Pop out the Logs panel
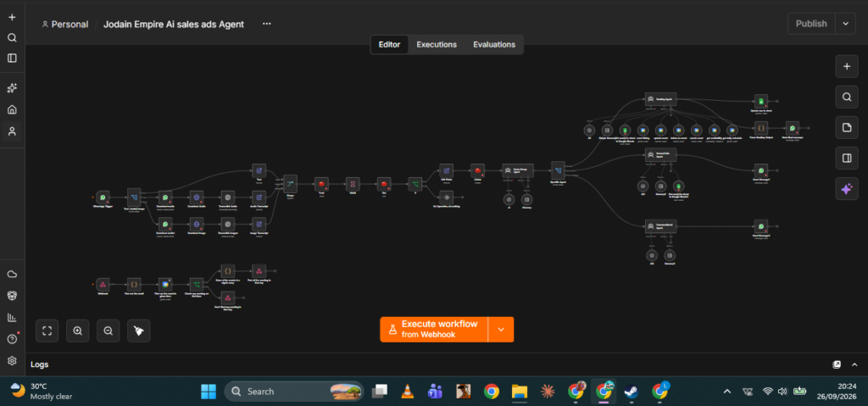Image resolution: width=868 pixels, height=406 pixels. click(x=837, y=364)
